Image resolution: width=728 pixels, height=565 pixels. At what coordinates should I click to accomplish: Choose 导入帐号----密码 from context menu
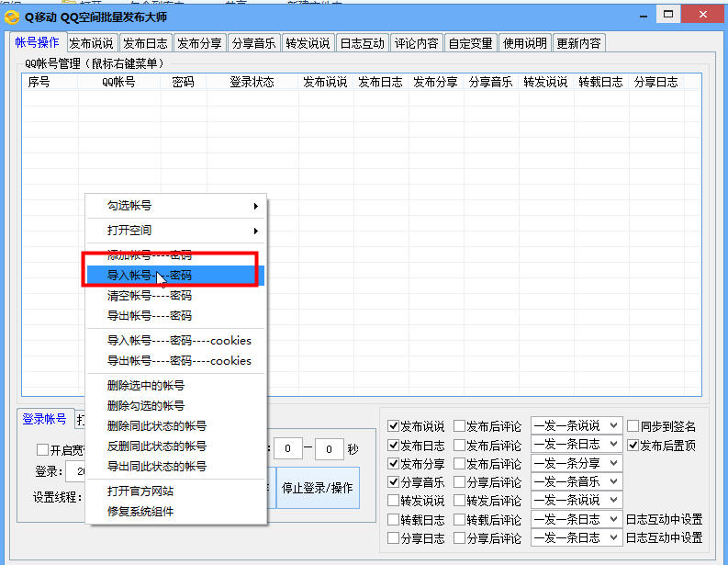tap(176, 275)
